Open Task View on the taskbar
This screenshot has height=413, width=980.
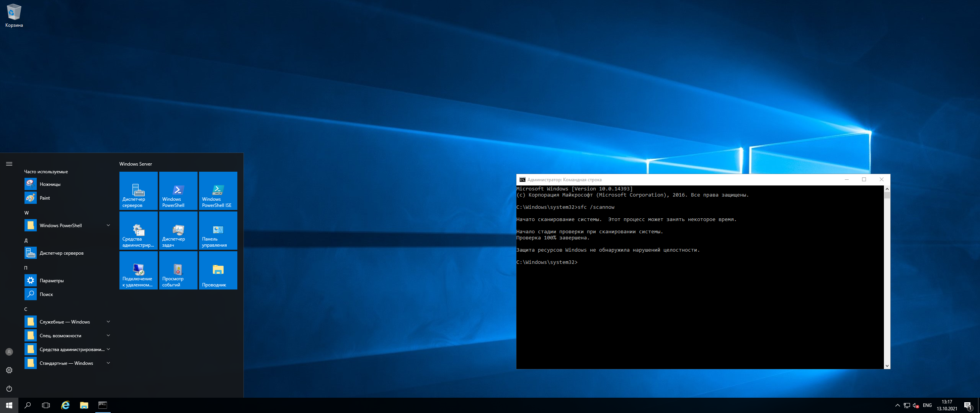[x=46, y=405]
